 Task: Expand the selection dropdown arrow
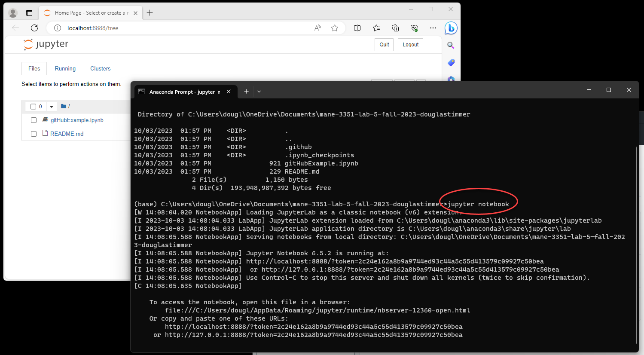(52, 107)
